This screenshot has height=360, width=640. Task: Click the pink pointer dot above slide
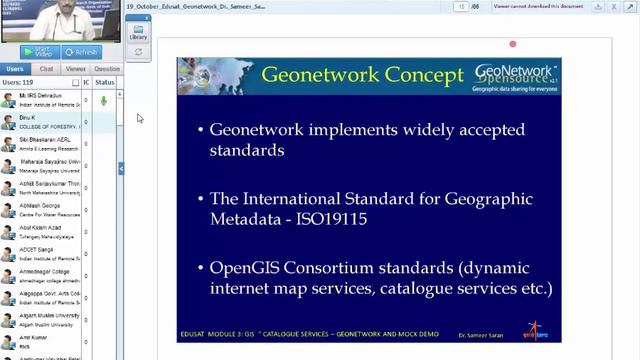[513, 44]
